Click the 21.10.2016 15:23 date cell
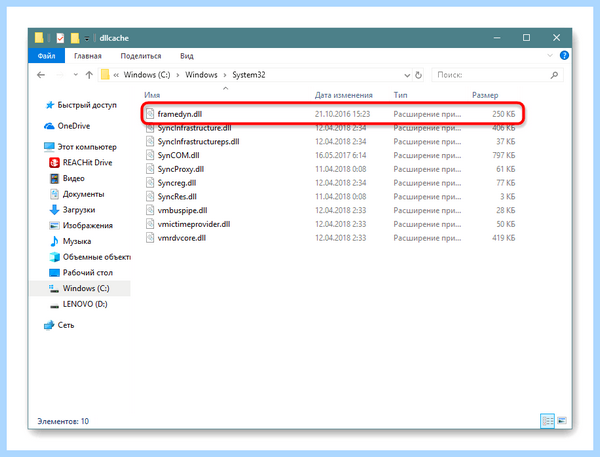Viewport: 600px width, 457px height. click(x=342, y=114)
